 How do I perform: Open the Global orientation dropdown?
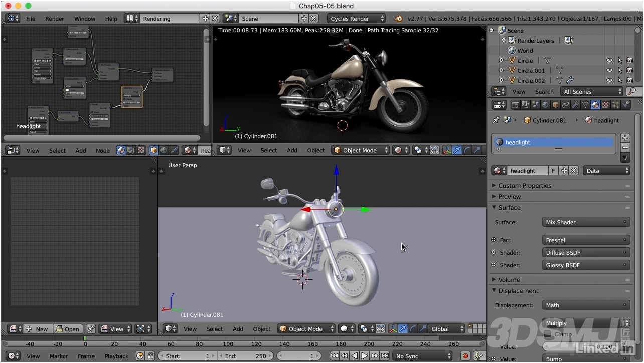click(x=446, y=329)
